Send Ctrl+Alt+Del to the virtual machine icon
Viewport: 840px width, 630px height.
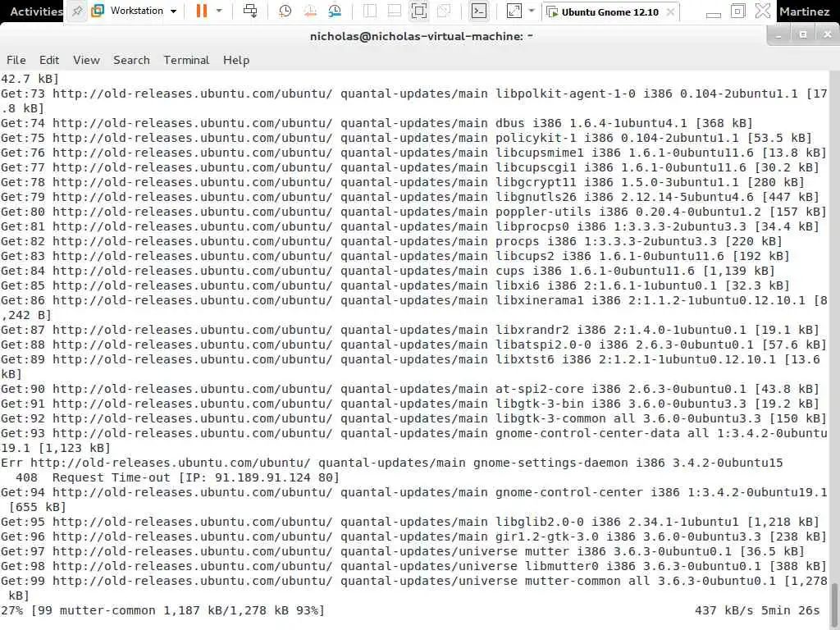(249, 11)
